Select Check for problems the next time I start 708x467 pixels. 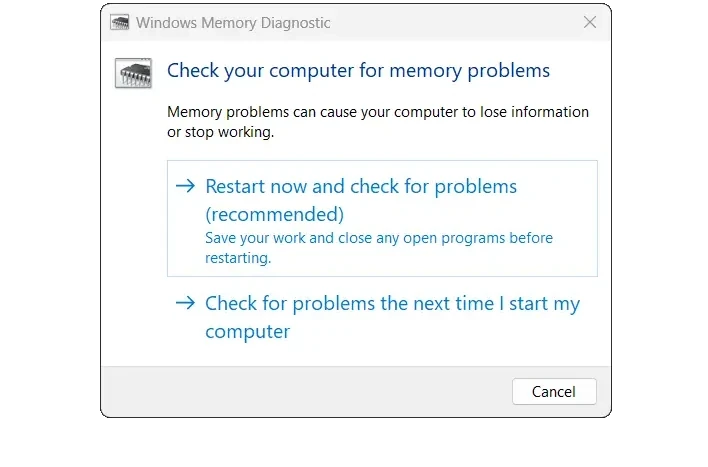[382, 317]
